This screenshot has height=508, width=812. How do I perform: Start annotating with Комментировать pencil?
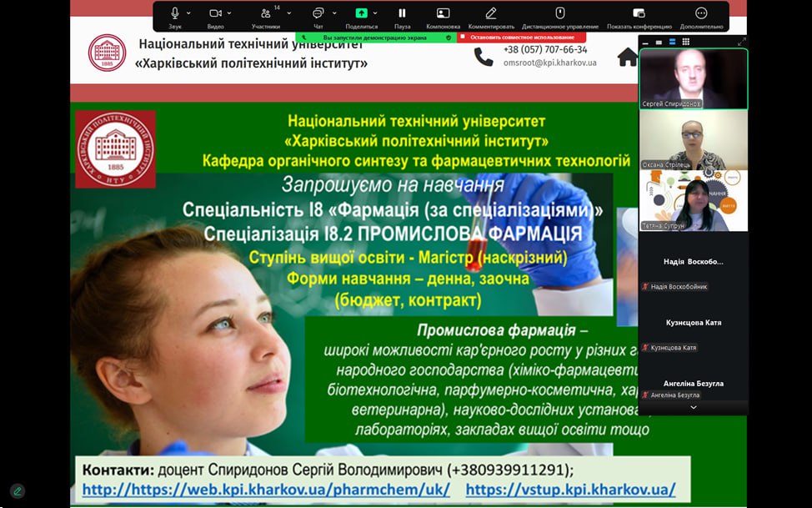tap(491, 18)
